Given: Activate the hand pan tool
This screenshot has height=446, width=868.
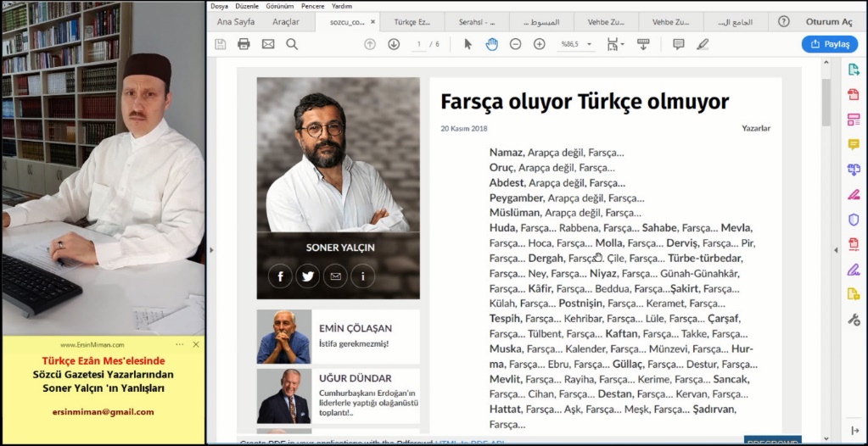Looking at the screenshot, I should tap(491, 44).
